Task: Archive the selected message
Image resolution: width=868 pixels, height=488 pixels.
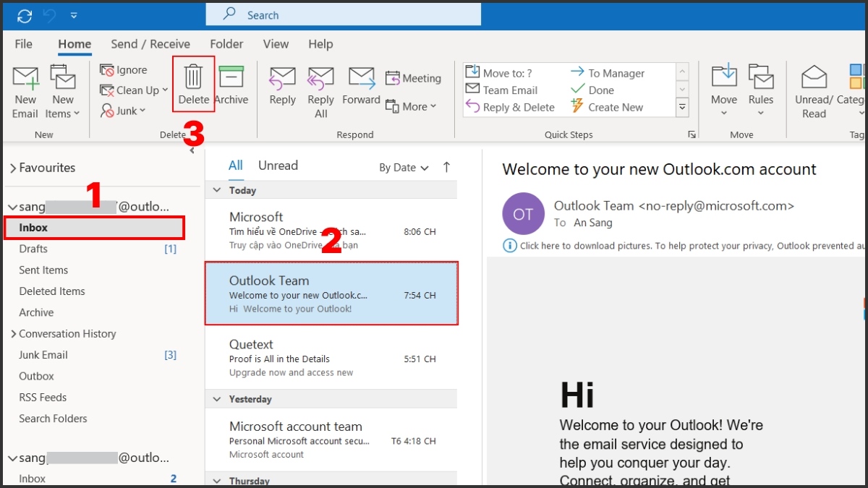Action: 231,85
